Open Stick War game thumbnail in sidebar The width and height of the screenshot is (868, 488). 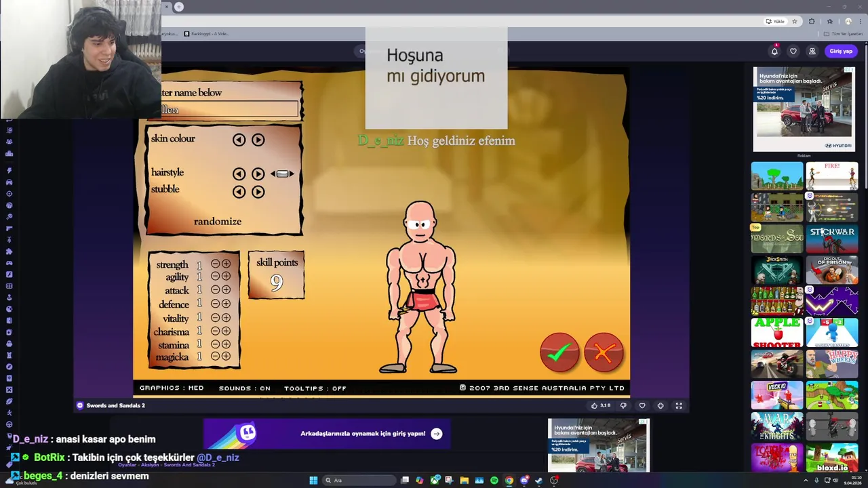(x=832, y=239)
